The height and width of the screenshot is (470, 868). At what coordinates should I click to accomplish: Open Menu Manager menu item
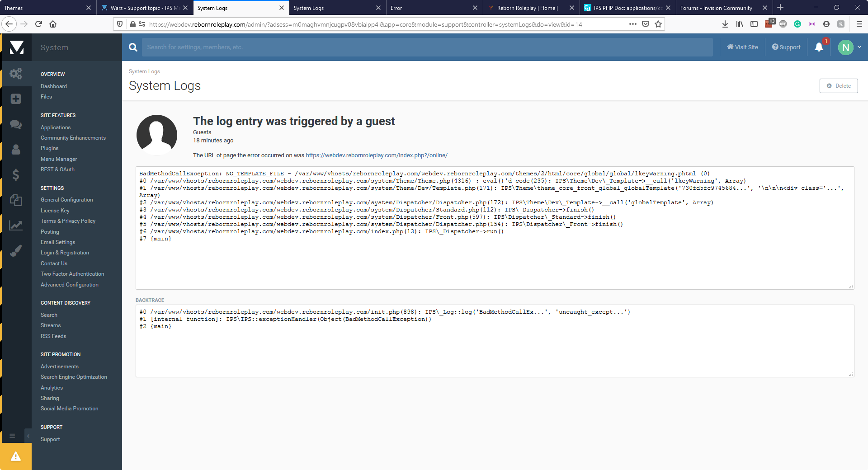(x=59, y=159)
